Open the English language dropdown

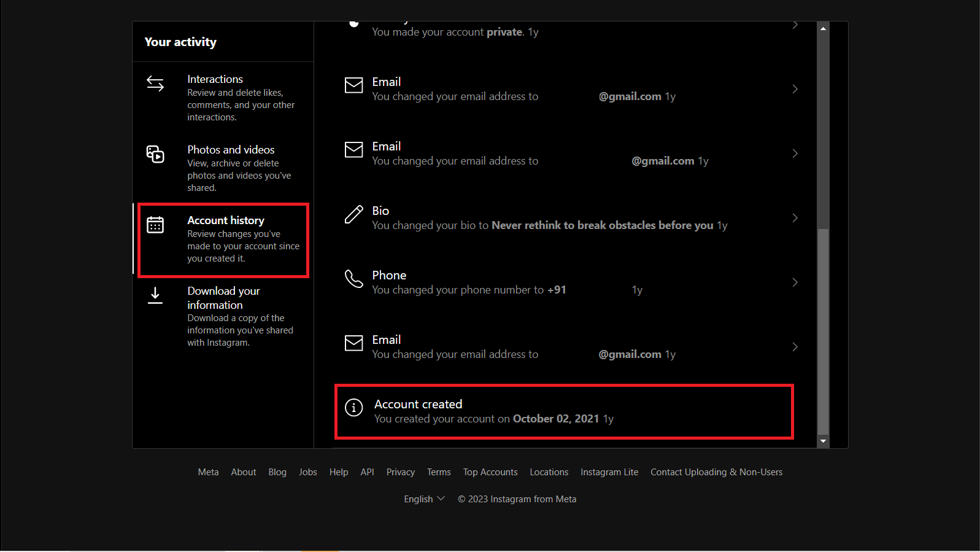coord(424,499)
